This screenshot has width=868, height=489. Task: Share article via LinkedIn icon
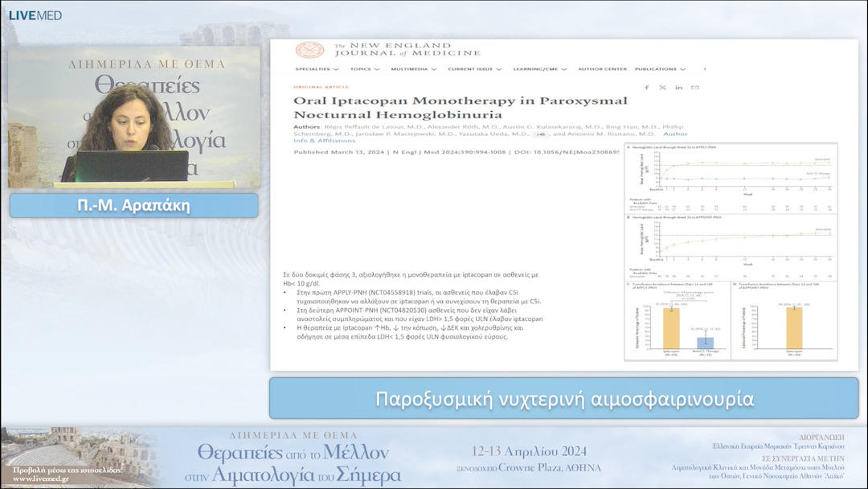click(679, 87)
